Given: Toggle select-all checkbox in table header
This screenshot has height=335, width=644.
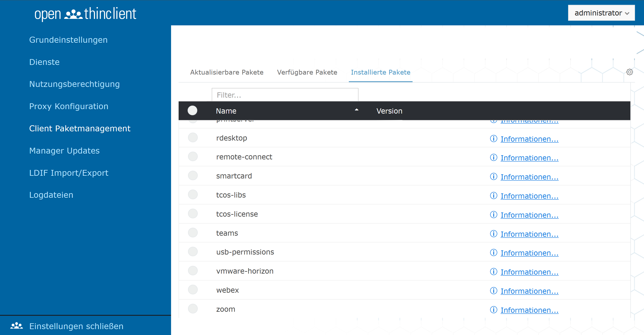Looking at the screenshot, I should pyautogui.click(x=192, y=111).
